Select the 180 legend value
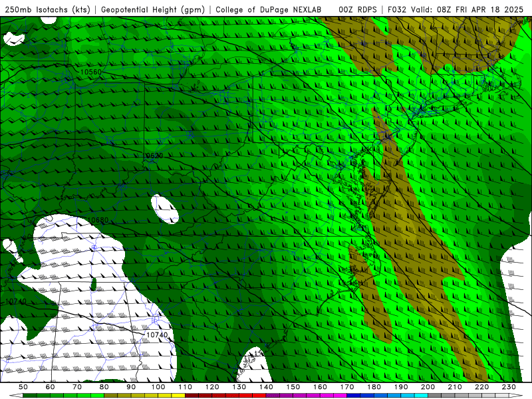This screenshot has width=532, height=399. [x=374, y=387]
